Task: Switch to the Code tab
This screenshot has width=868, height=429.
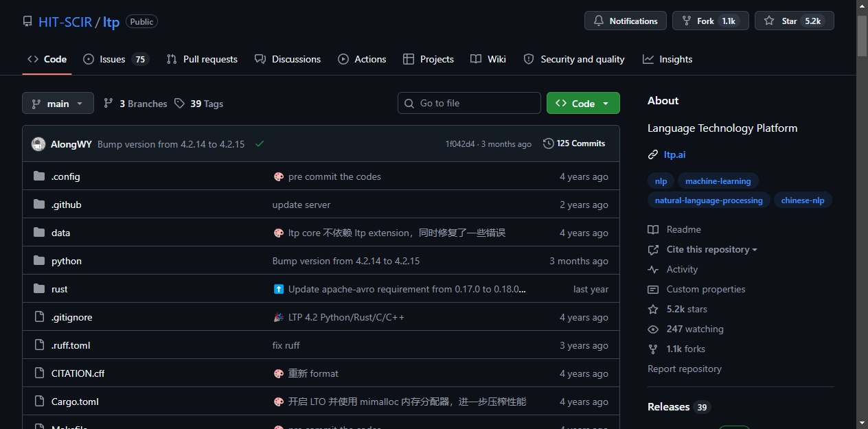Action: [x=47, y=59]
